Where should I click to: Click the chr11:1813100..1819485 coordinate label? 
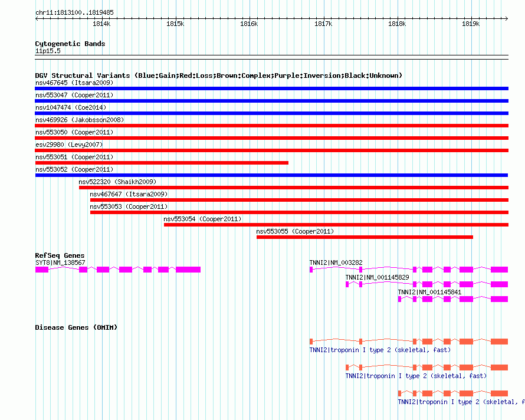click(74, 13)
